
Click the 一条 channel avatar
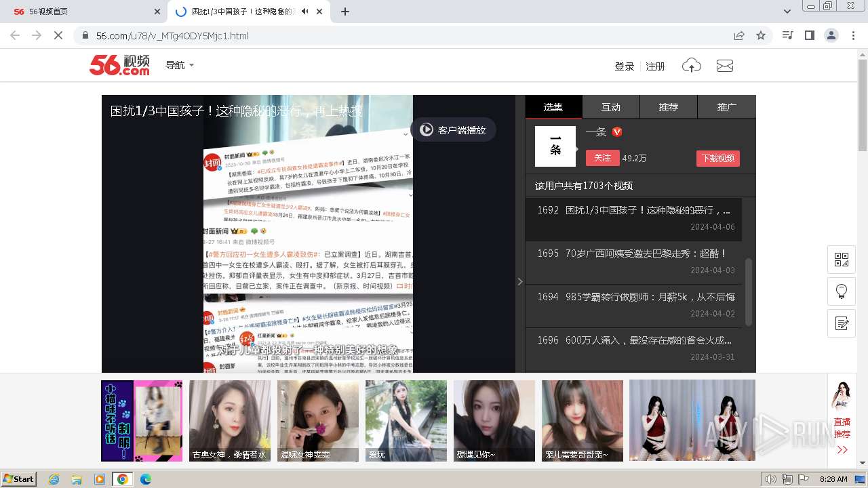tap(555, 146)
